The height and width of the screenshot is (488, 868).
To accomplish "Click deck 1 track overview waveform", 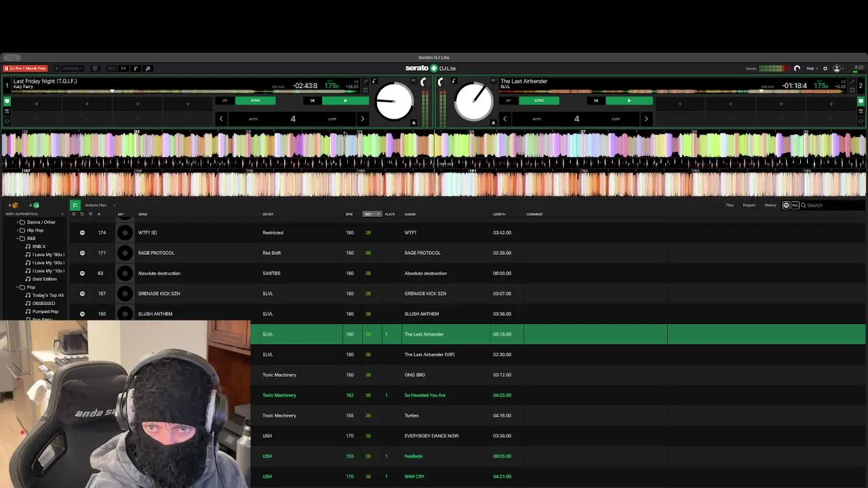I will click(x=183, y=91).
